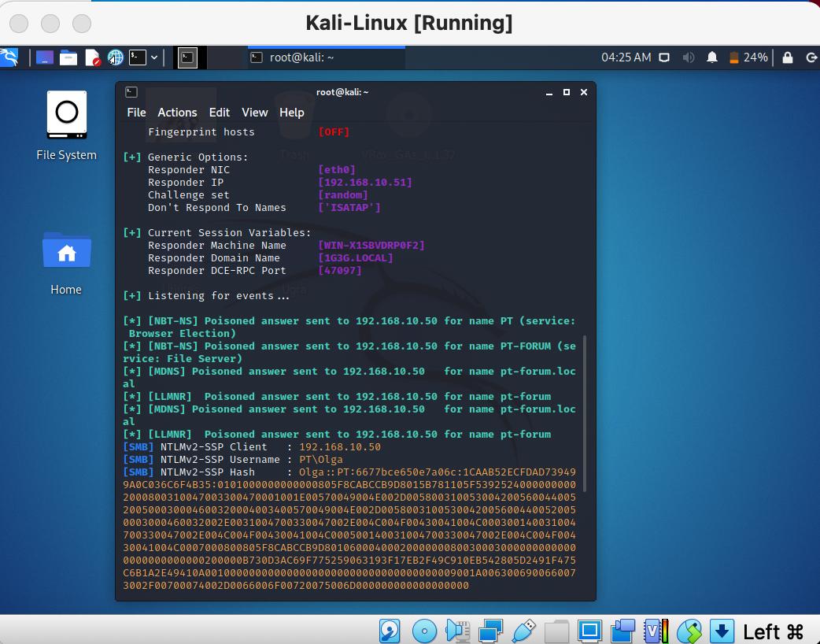Open the terminal Help menu

pos(291,113)
